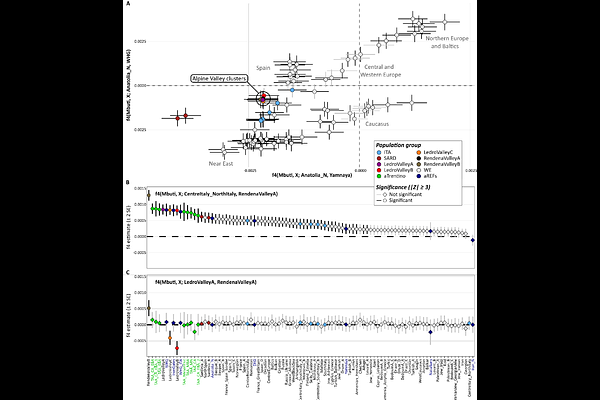Click the 'Alpine Valley clusters' callout label
600x400 pixels.
coord(219,78)
